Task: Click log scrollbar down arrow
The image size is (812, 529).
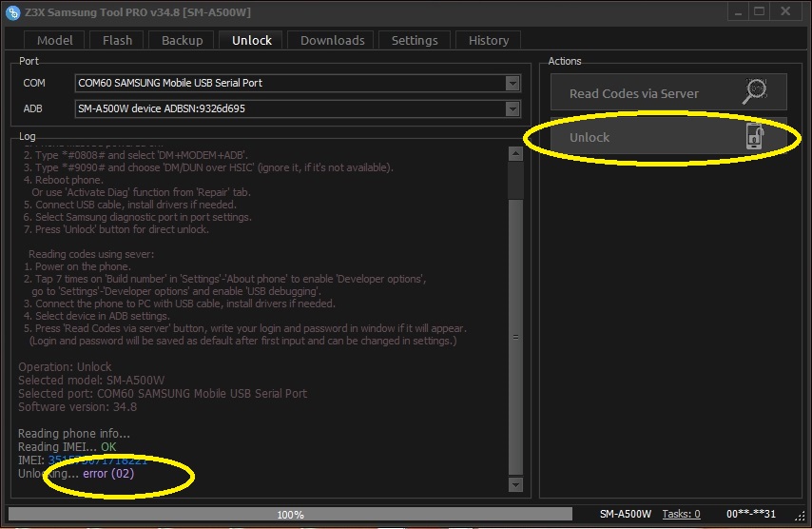Action: point(515,485)
